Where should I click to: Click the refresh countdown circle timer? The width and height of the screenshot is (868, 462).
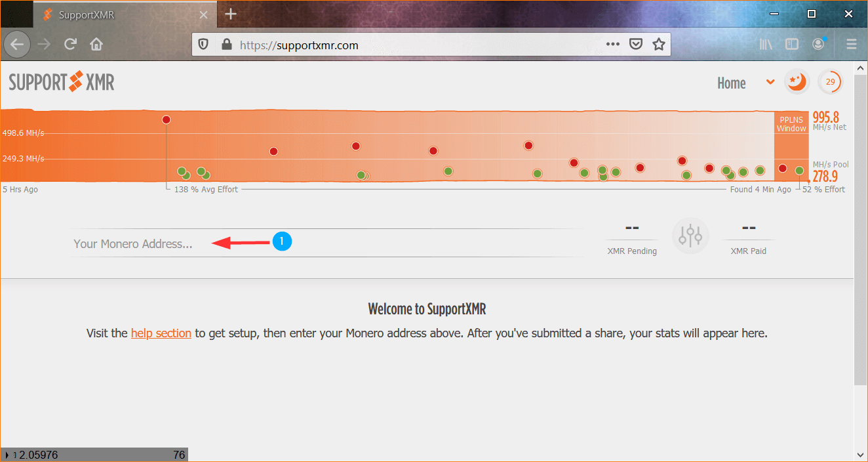coord(830,82)
